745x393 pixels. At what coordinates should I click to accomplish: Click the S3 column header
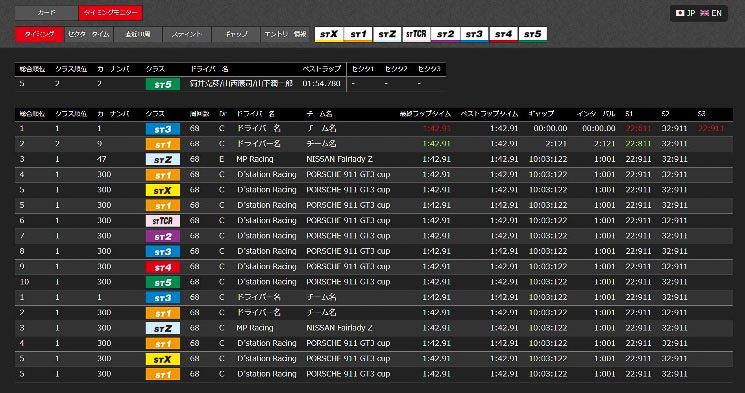(x=701, y=114)
